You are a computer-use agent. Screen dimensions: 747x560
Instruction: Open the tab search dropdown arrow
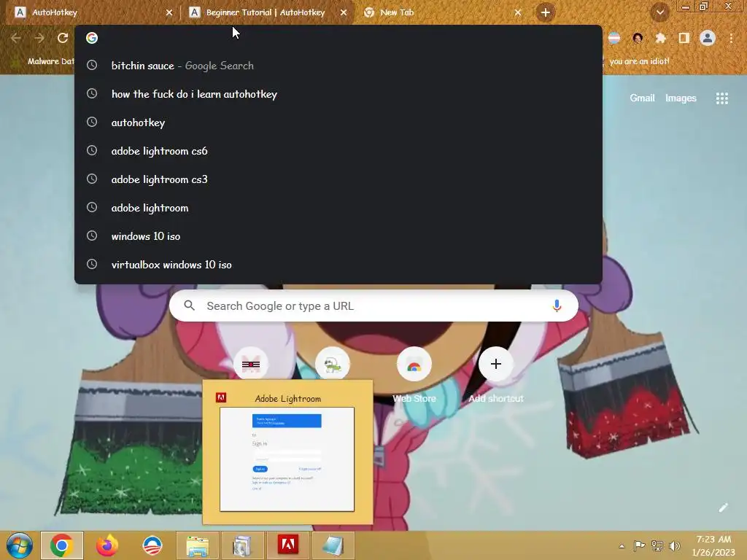coord(659,12)
